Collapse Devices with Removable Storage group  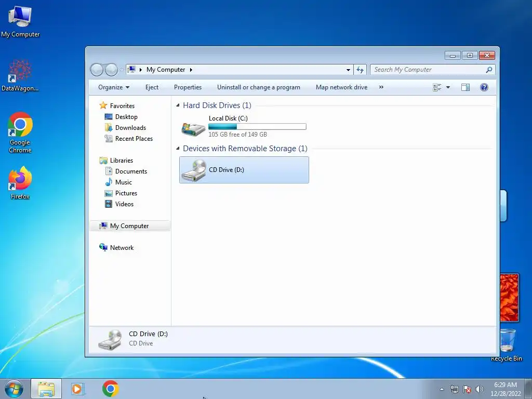[178, 149]
